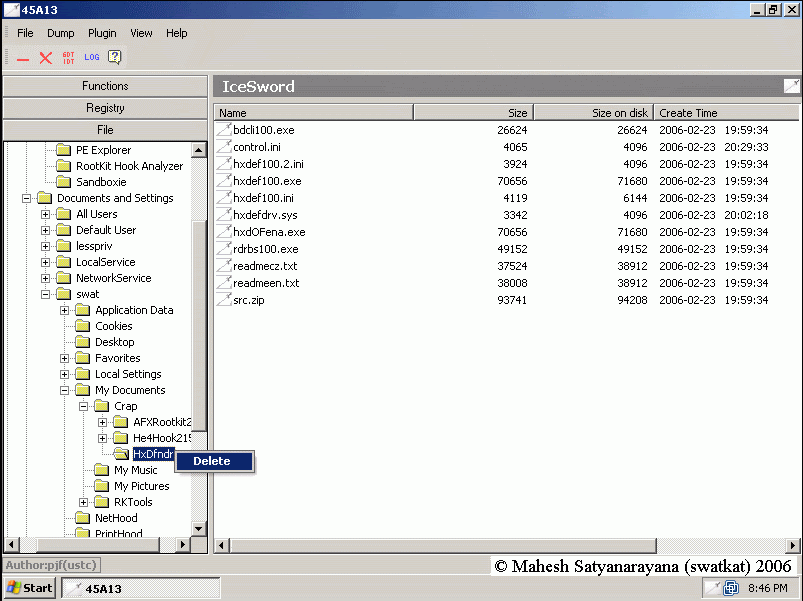This screenshot has height=601, width=803.
Task: Open the Plugin menu
Action: pos(102,33)
